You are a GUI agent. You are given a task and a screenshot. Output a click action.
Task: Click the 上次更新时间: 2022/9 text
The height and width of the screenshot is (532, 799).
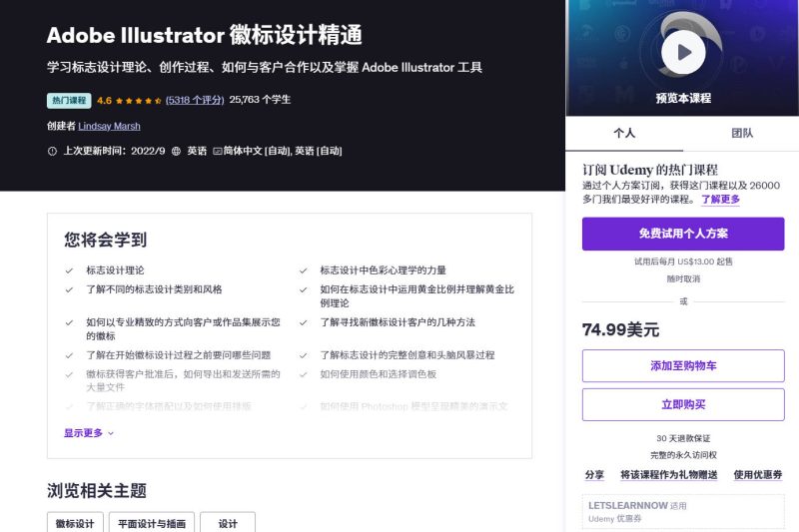(114, 151)
